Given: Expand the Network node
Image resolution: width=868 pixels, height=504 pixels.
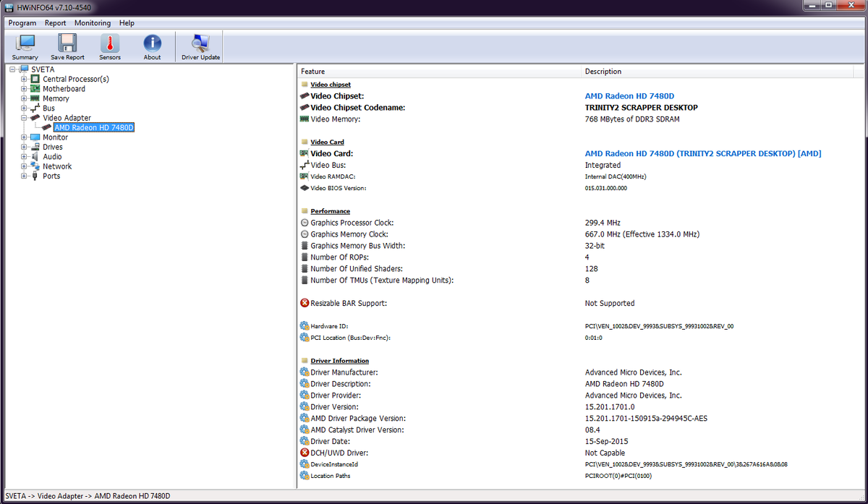Looking at the screenshot, I should pyautogui.click(x=25, y=166).
